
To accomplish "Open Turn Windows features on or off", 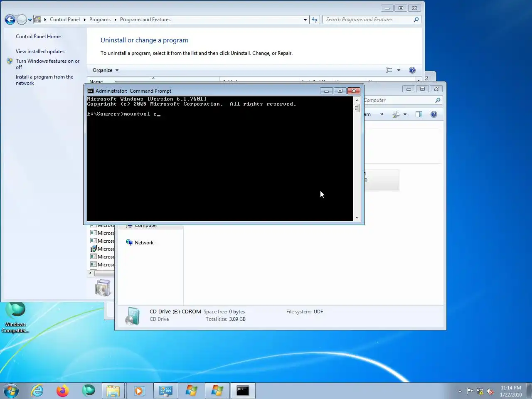I will 47,64.
